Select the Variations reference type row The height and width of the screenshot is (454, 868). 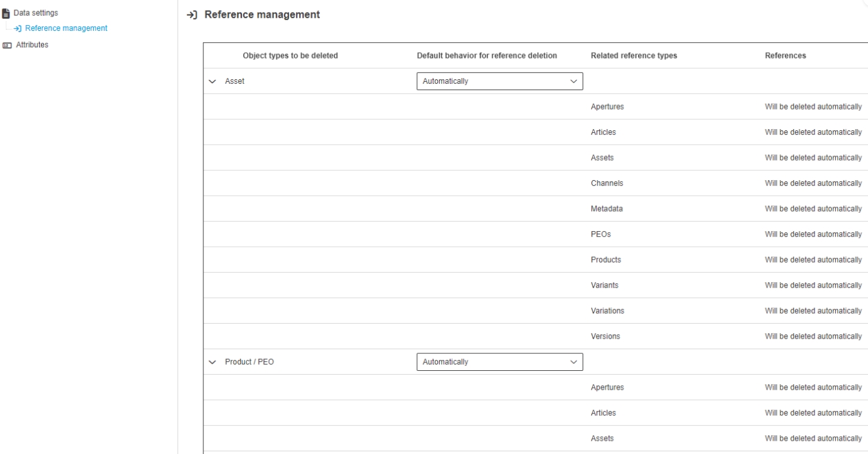[607, 310]
